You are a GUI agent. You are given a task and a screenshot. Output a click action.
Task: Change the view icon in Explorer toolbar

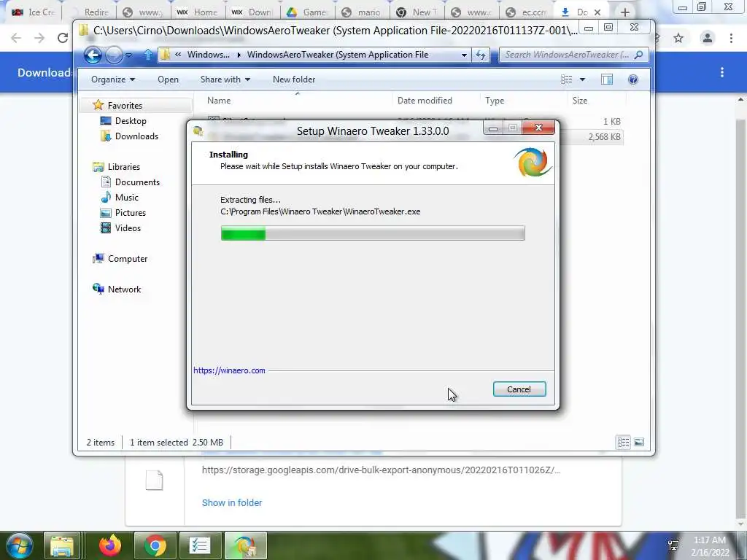tap(566, 79)
